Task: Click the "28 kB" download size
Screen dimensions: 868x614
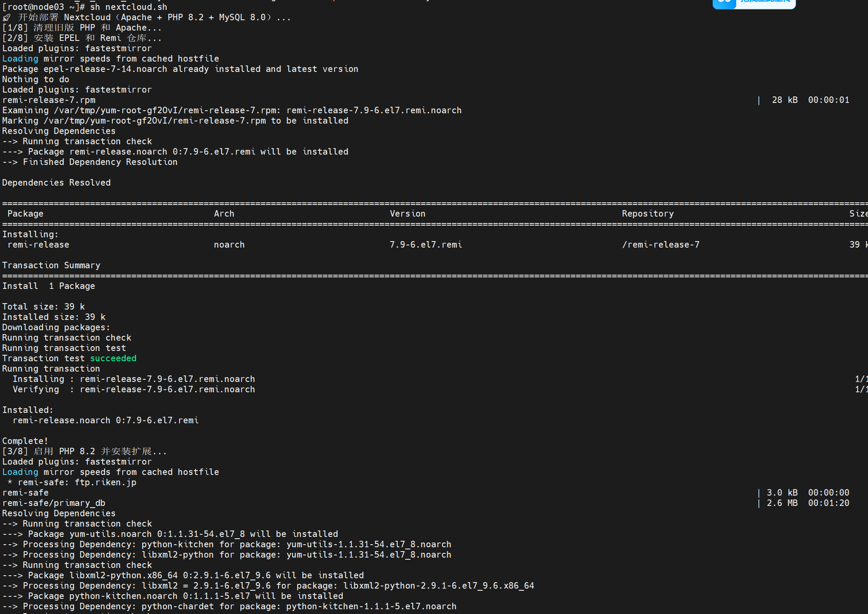Action: pos(784,100)
